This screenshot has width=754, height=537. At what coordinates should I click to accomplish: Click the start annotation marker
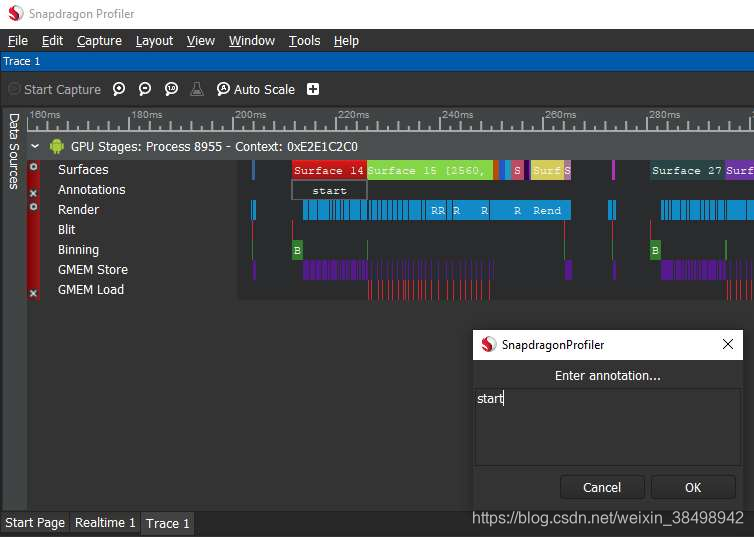[329, 190]
